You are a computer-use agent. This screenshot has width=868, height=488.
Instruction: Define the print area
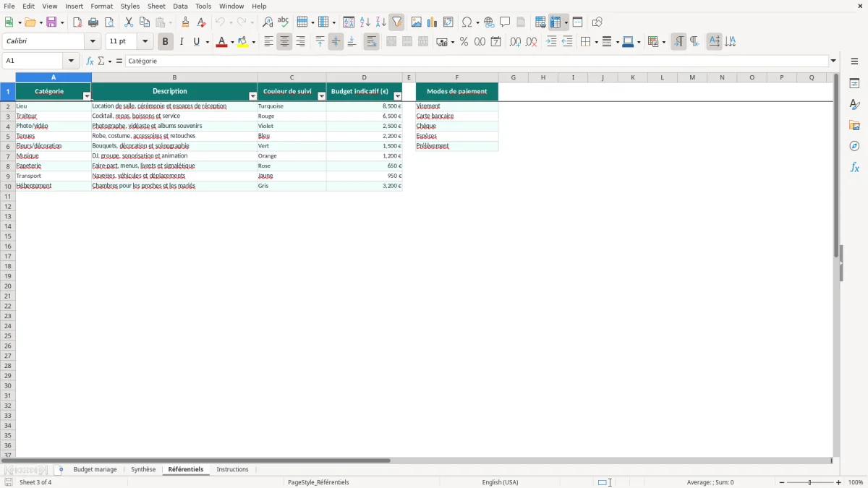[x=540, y=22]
